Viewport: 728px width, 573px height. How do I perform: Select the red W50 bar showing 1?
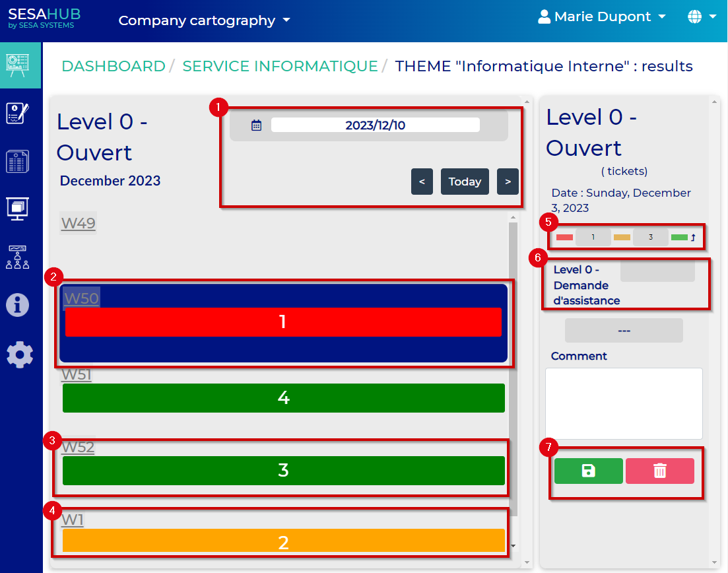283,322
